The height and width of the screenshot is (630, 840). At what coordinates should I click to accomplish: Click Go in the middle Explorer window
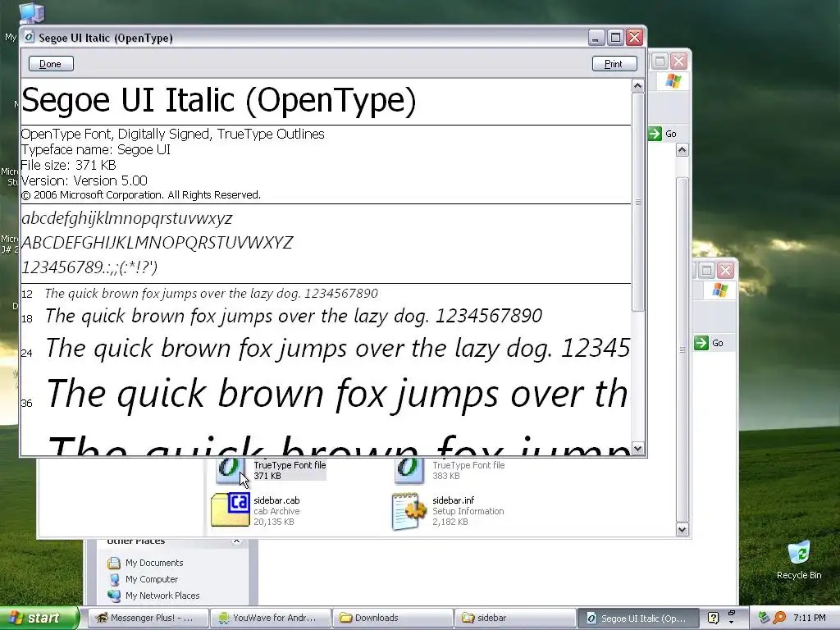pyautogui.click(x=664, y=134)
